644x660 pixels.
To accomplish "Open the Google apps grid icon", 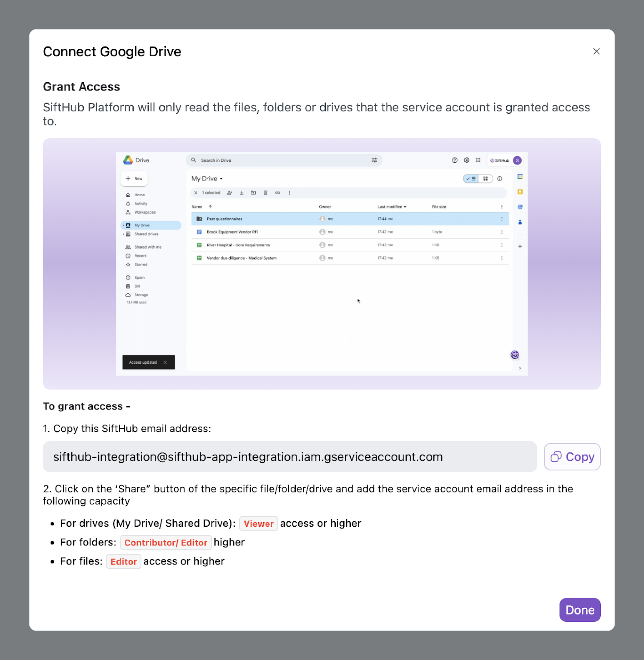I will click(478, 160).
